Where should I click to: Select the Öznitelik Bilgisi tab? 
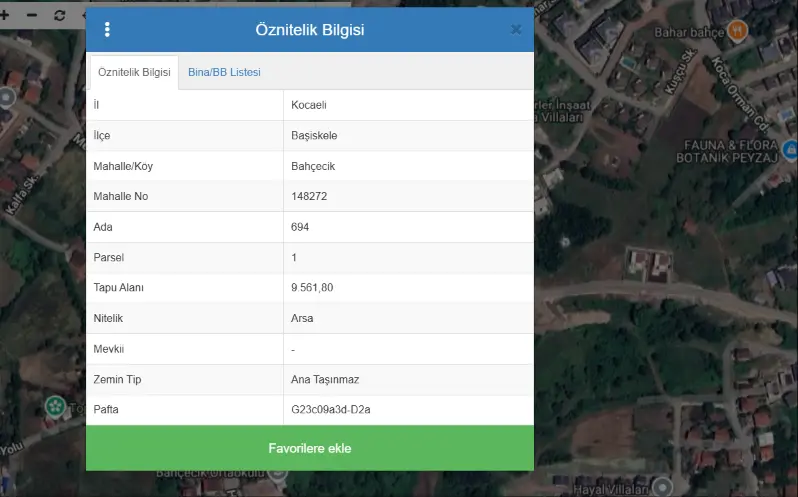point(134,72)
